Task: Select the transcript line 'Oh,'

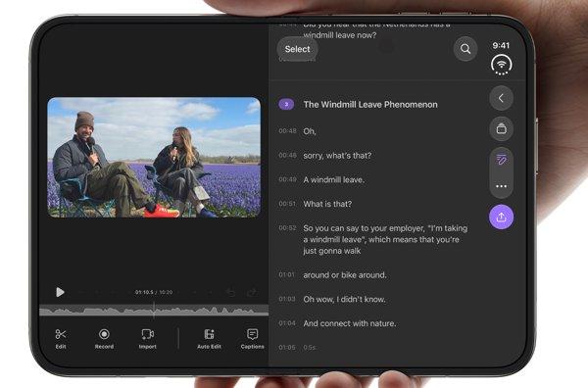Action: pyautogui.click(x=310, y=131)
